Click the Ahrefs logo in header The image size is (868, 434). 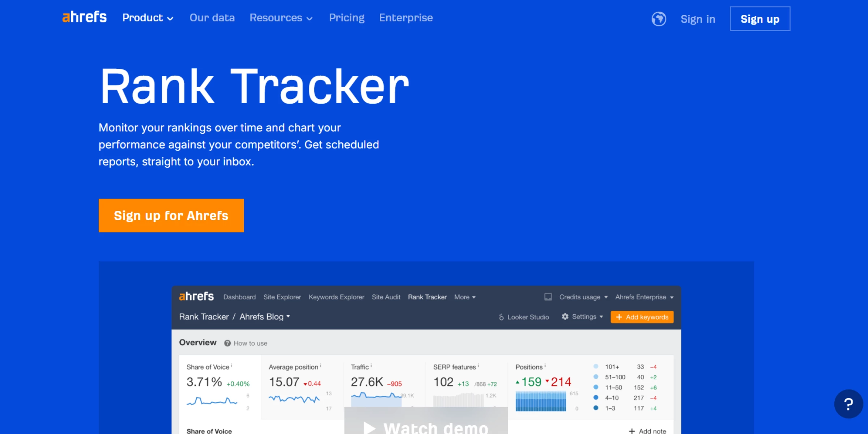84,17
